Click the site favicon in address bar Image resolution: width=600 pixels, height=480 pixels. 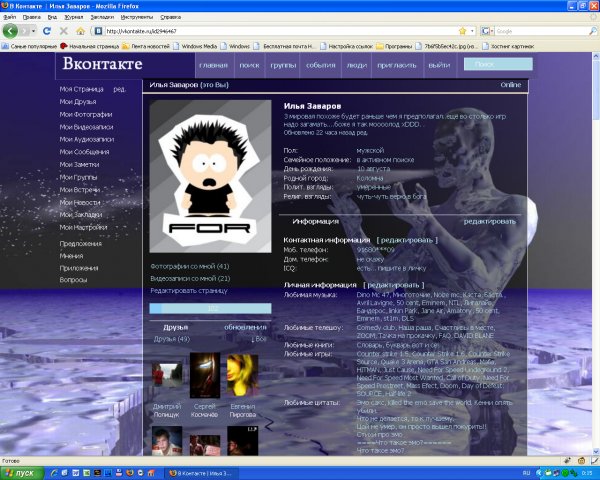(x=98, y=31)
